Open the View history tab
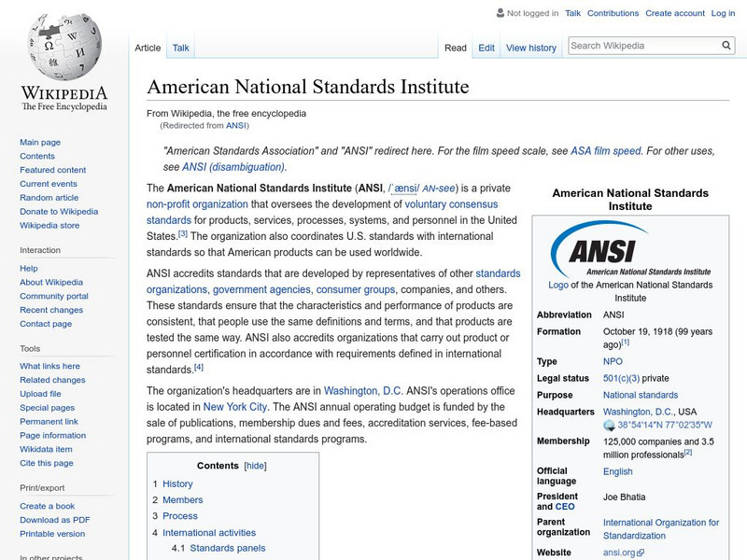 coord(531,48)
